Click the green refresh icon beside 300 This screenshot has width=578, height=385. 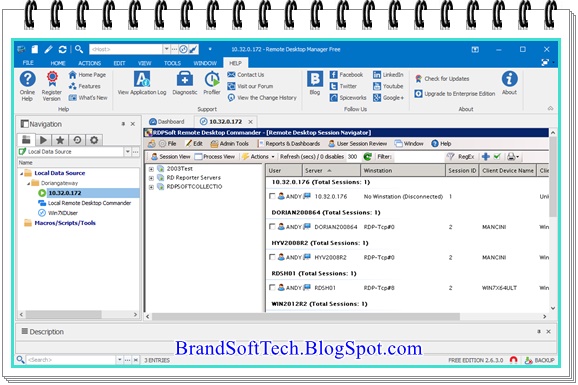368,157
